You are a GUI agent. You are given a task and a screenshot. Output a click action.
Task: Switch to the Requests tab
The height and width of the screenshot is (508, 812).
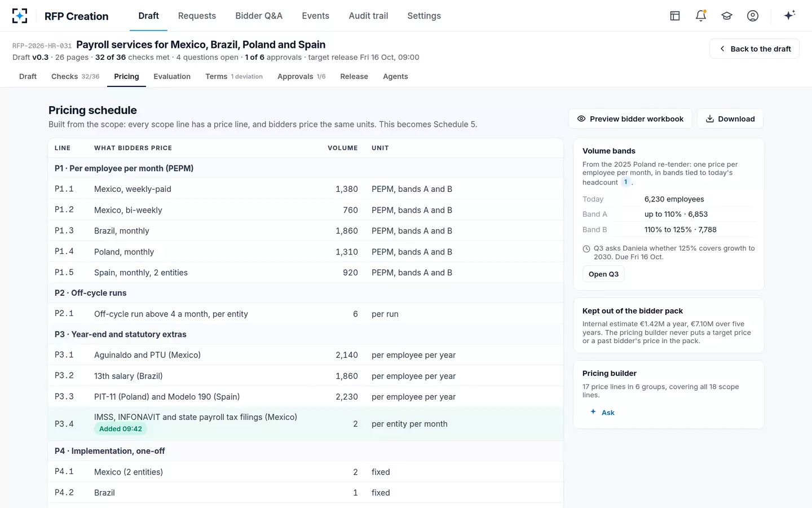[x=197, y=16]
